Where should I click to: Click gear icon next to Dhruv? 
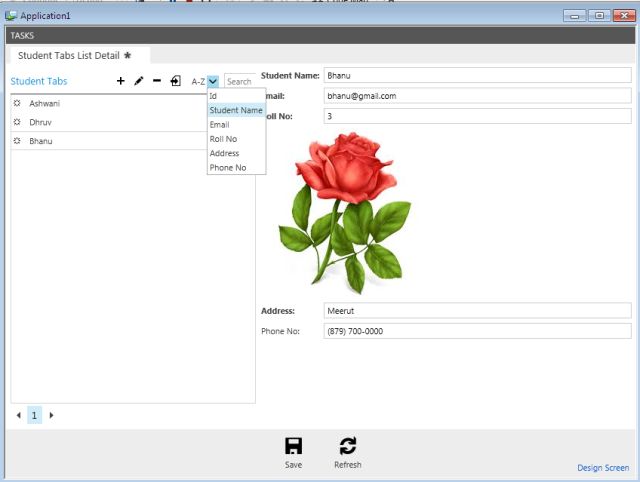click(17, 122)
